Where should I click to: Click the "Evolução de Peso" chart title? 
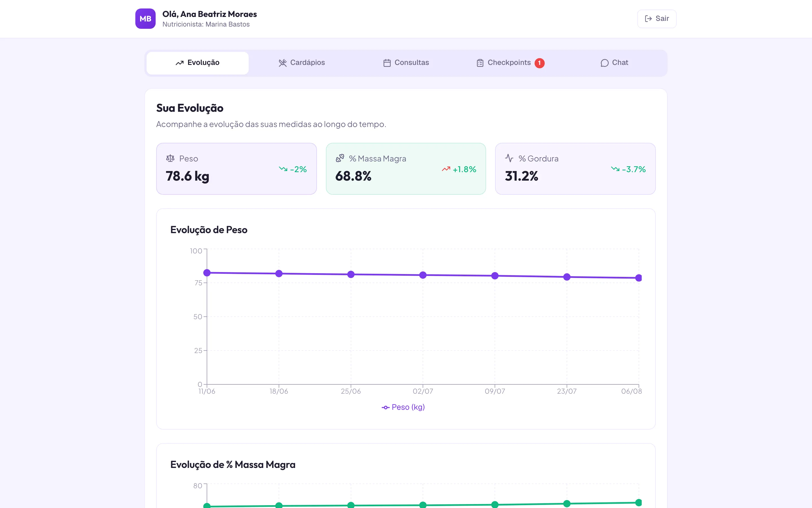coord(209,230)
